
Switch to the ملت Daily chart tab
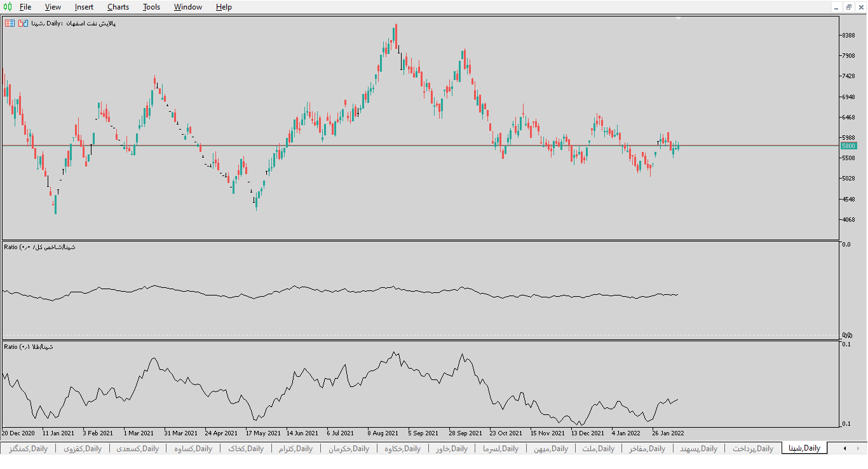tap(598, 449)
